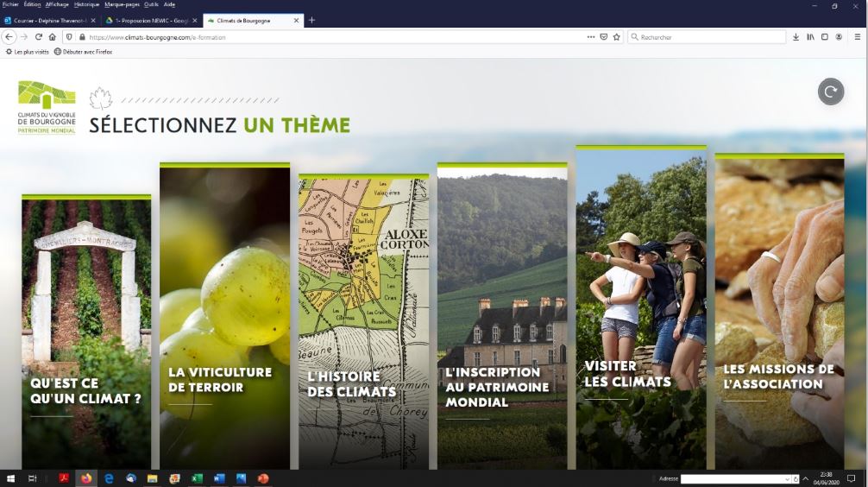Select theme Visiter les climats
Viewport: 868px width, 487px height.
tap(641, 307)
